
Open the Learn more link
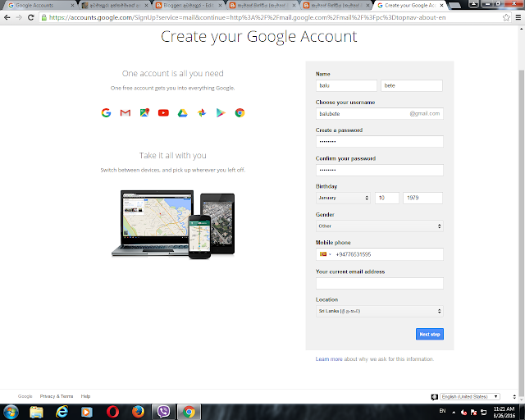[x=329, y=359]
